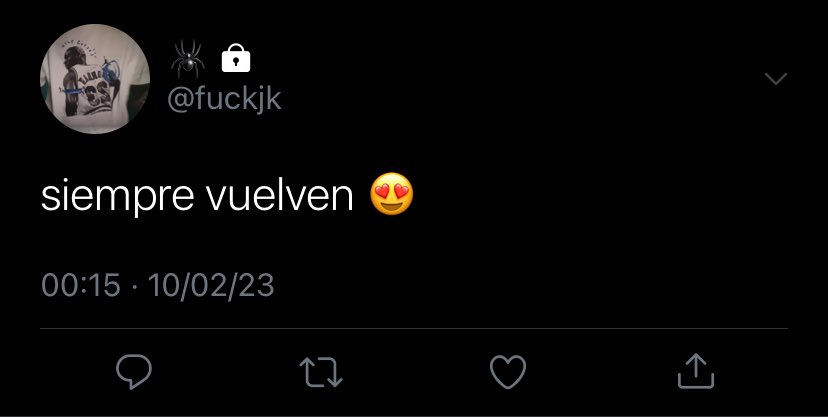The image size is (828, 417).
Task: Click the padlock protected-account icon
Action: tap(236, 58)
